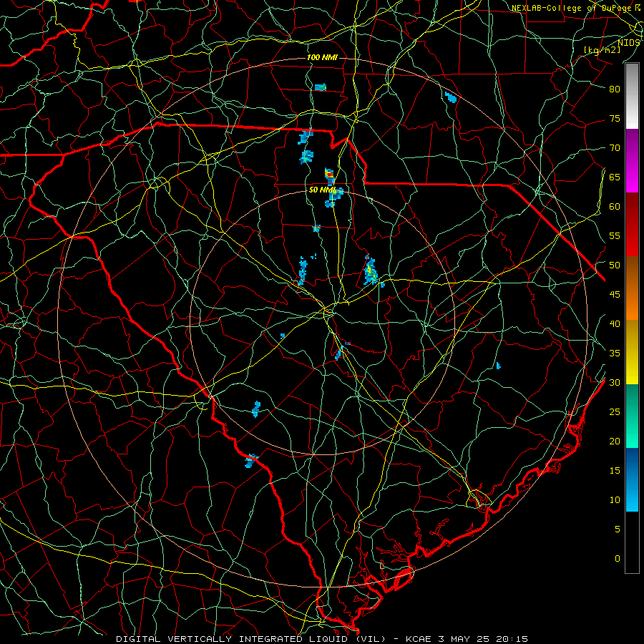Click the 10 value on the VIL scale
Viewport: 644px width, 644px height.
click(x=615, y=500)
